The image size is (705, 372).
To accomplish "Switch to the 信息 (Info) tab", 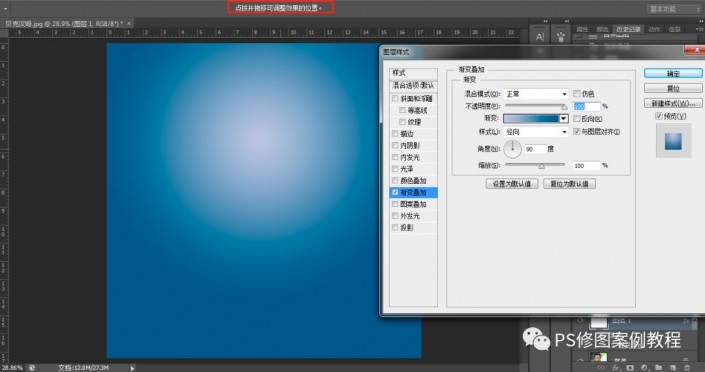I will pos(674,29).
